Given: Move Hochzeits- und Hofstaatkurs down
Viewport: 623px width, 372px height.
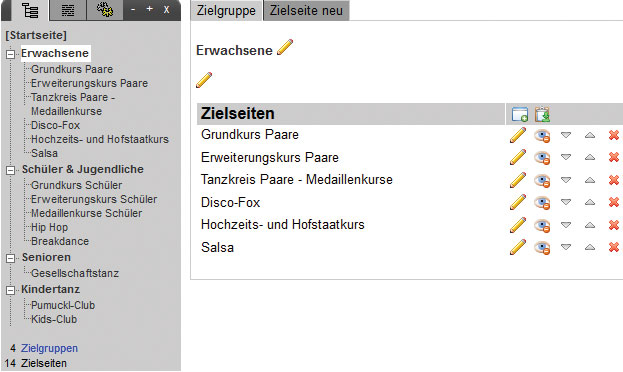Looking at the screenshot, I should 566,225.
